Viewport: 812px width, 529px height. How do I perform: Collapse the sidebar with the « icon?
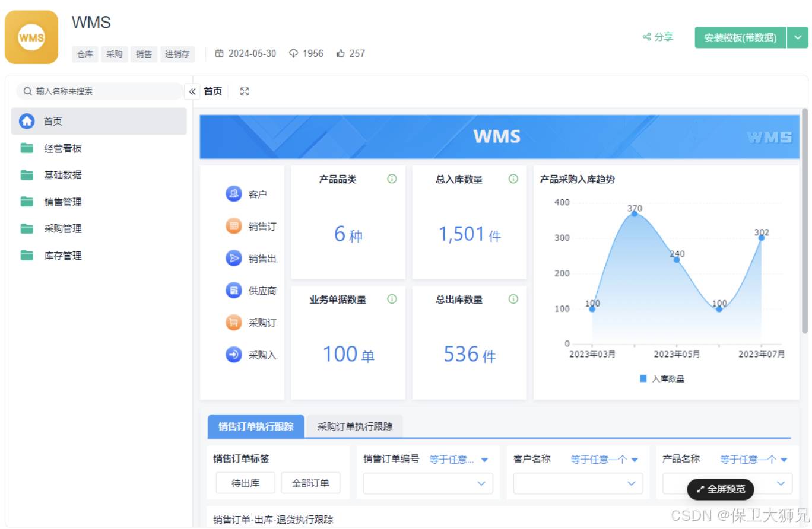point(192,91)
